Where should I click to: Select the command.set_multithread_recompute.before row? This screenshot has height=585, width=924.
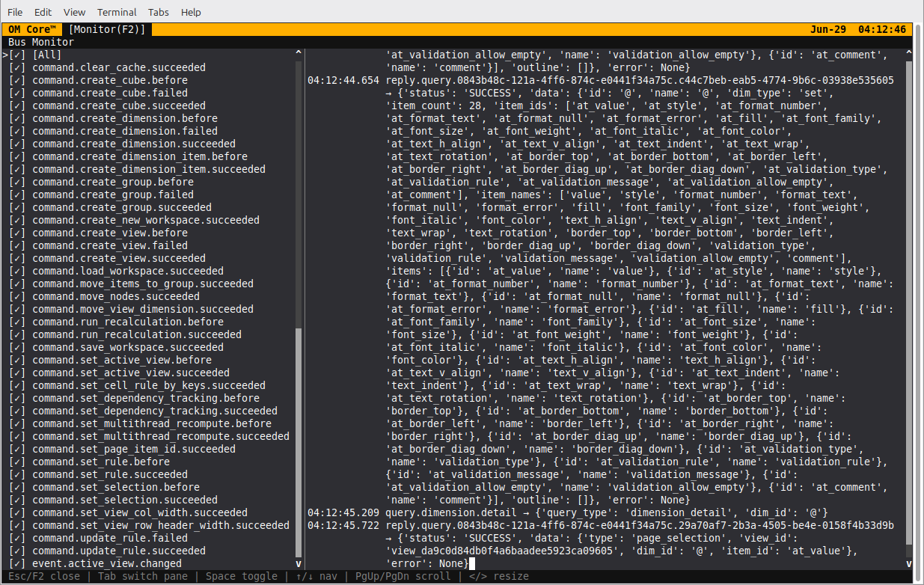tap(149, 423)
